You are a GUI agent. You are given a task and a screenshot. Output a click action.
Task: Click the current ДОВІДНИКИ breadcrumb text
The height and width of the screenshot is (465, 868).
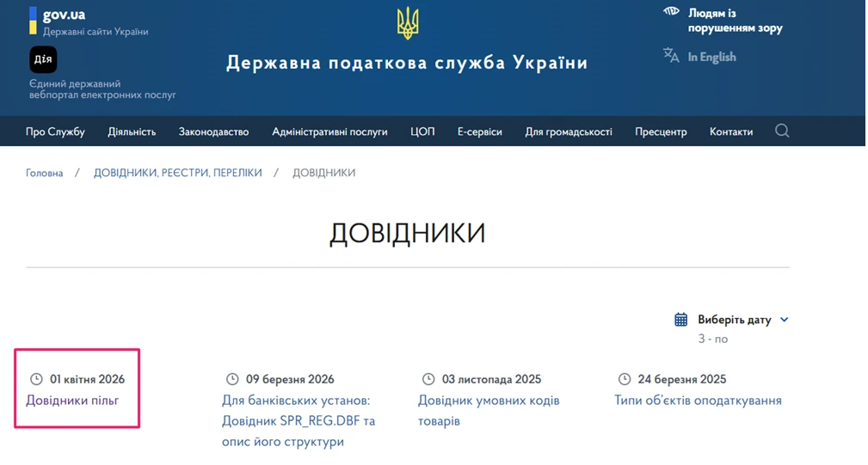click(323, 173)
